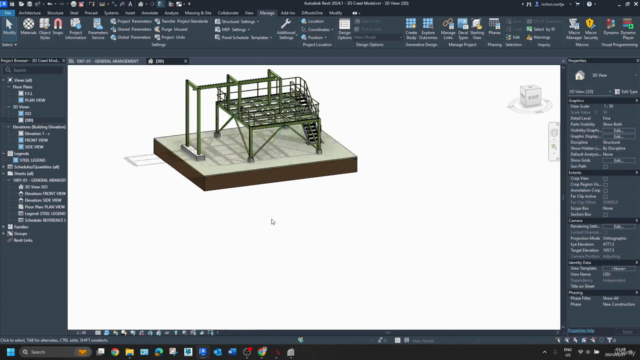Click Edit for Graphic Display options

click(618, 136)
